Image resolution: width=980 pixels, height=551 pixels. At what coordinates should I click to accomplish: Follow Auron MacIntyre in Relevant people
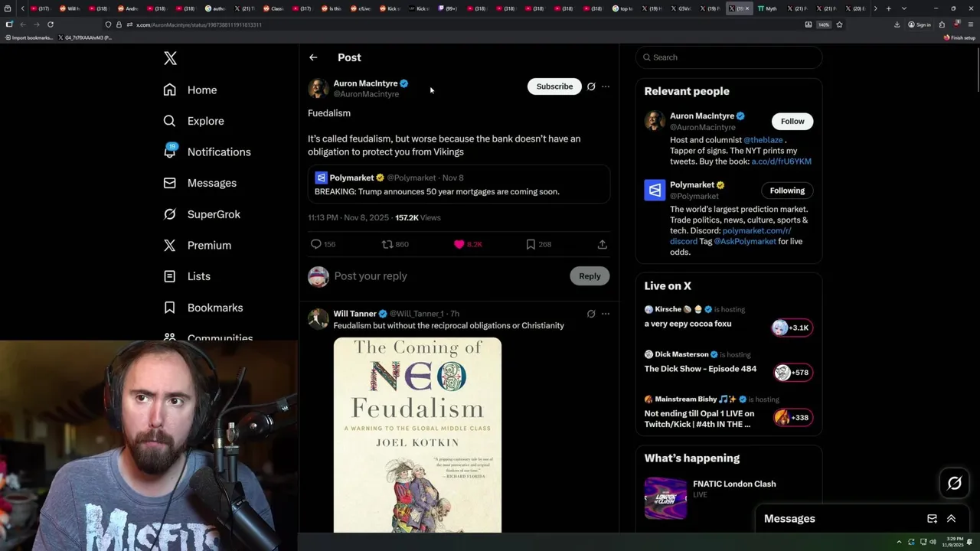(x=792, y=121)
